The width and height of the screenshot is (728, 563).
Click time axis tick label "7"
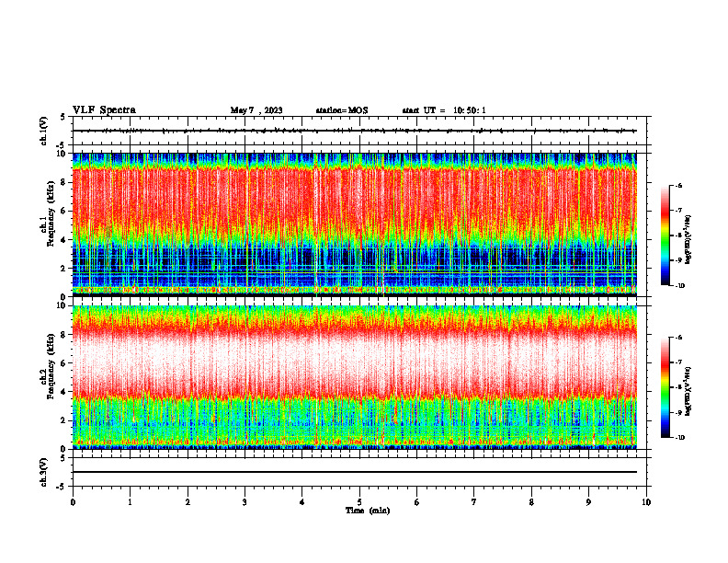(474, 502)
